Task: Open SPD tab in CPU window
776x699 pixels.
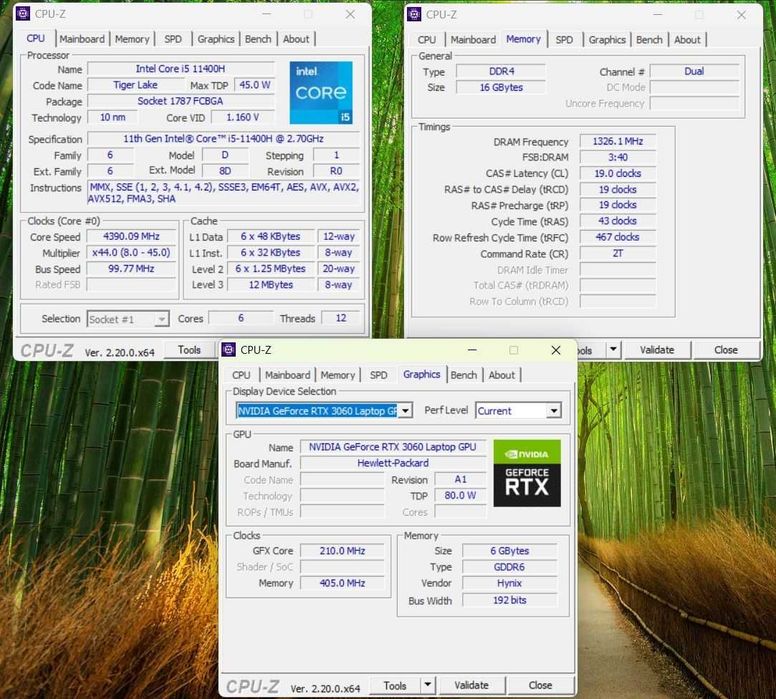Action: click(173, 39)
